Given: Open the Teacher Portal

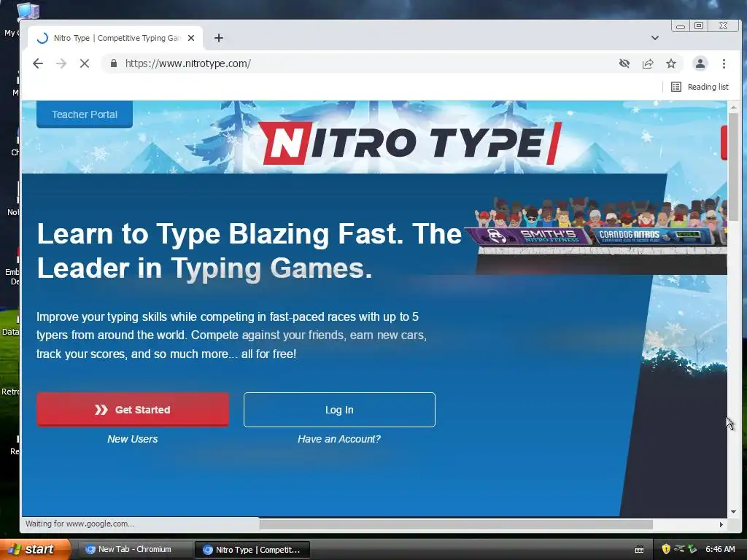Looking at the screenshot, I should tap(85, 114).
